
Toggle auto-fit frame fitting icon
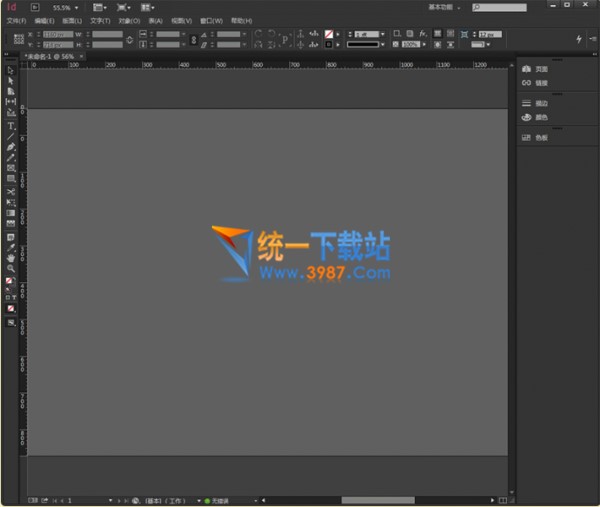tap(464, 34)
